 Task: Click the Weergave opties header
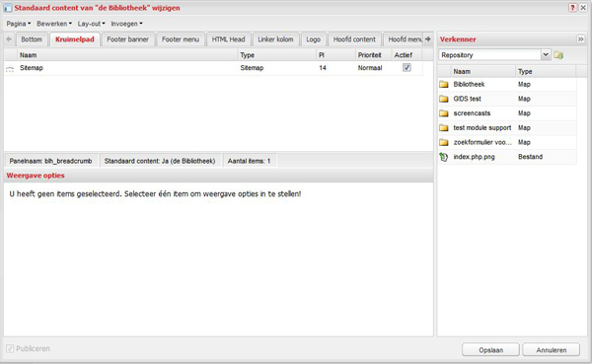pyautogui.click(x=36, y=176)
